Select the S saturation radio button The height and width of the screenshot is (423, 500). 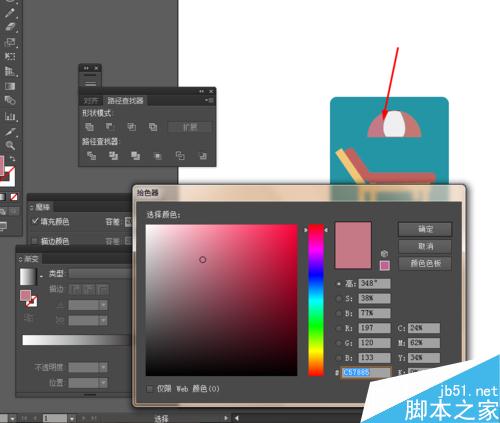point(339,299)
